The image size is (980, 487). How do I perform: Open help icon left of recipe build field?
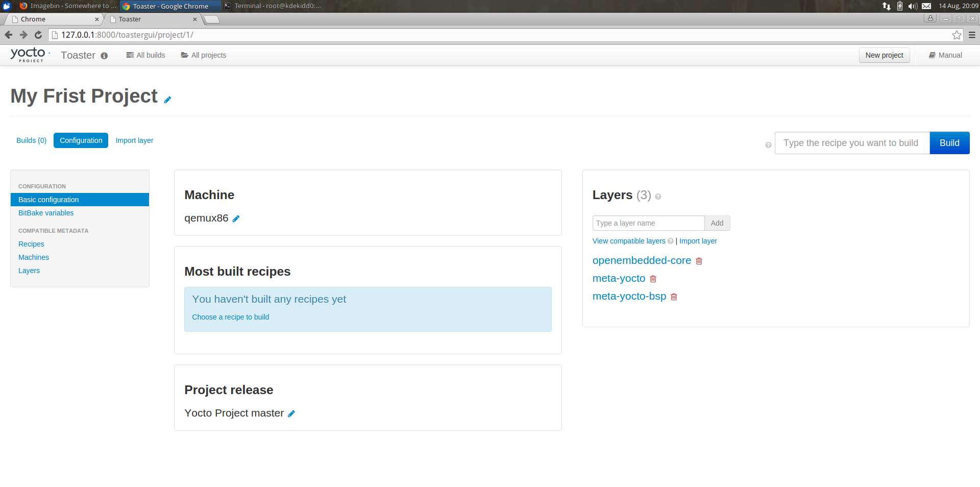click(x=768, y=145)
